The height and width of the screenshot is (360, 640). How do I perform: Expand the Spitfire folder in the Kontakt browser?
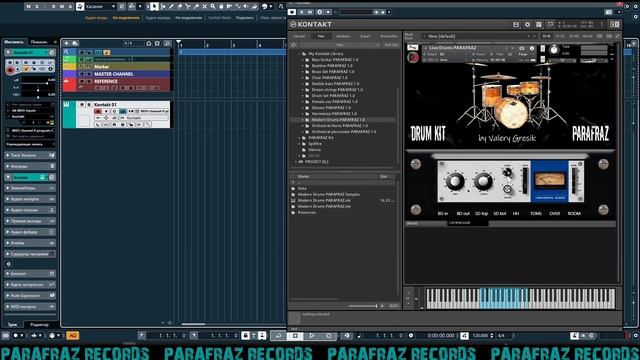point(300,144)
